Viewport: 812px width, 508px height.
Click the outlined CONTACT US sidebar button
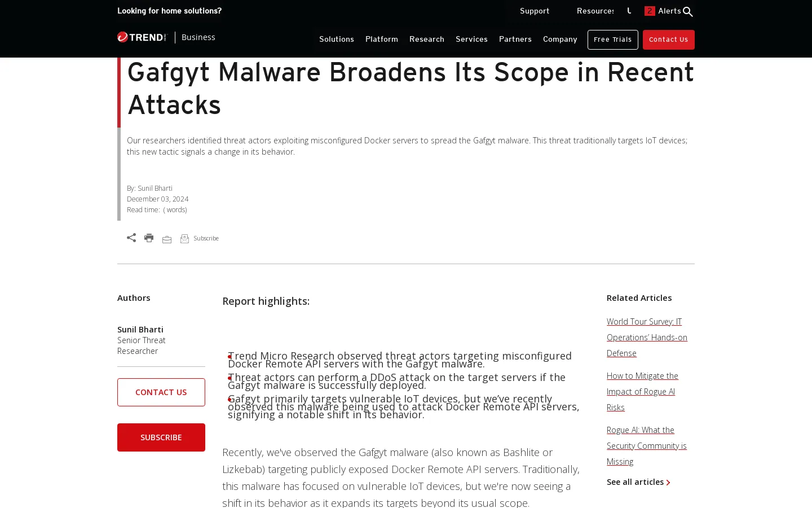pyautogui.click(x=161, y=392)
